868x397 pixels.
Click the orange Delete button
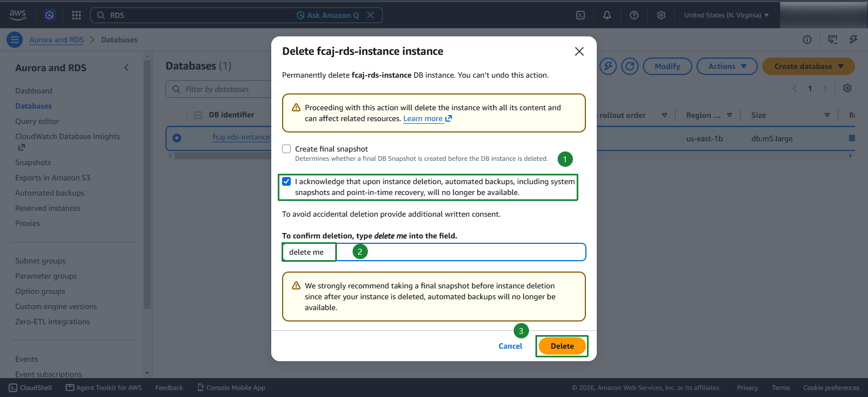point(562,346)
